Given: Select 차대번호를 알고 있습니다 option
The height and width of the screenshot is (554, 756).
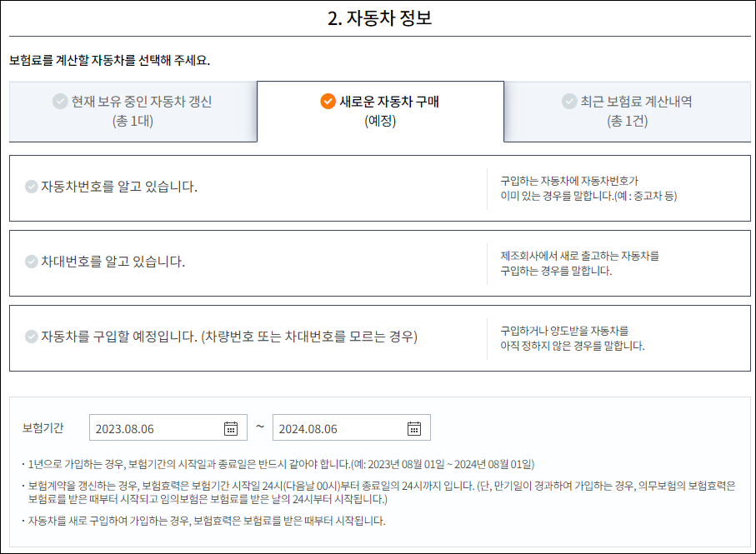Looking at the screenshot, I should pos(380,263).
